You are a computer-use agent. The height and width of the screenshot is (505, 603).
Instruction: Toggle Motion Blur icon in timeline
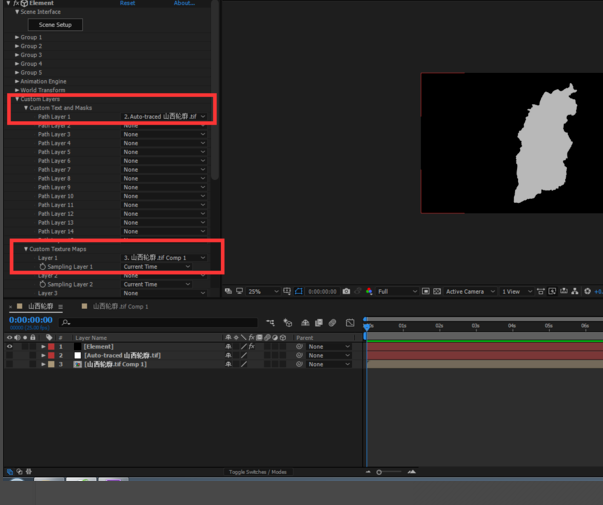332,323
